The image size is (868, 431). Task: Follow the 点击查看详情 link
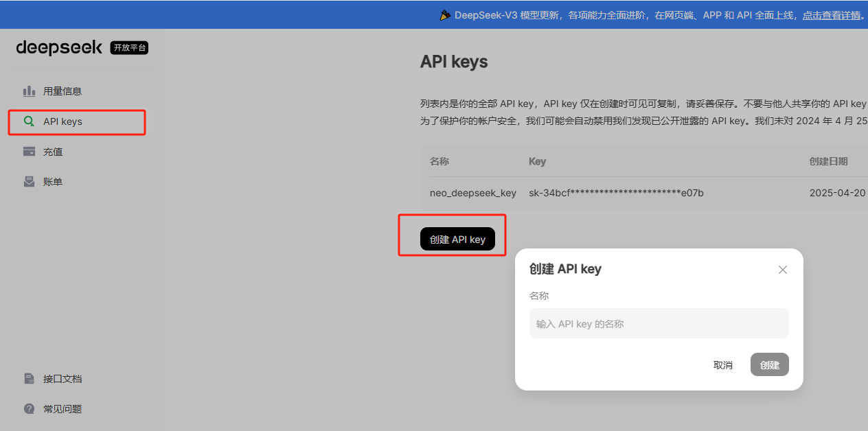[831, 15]
